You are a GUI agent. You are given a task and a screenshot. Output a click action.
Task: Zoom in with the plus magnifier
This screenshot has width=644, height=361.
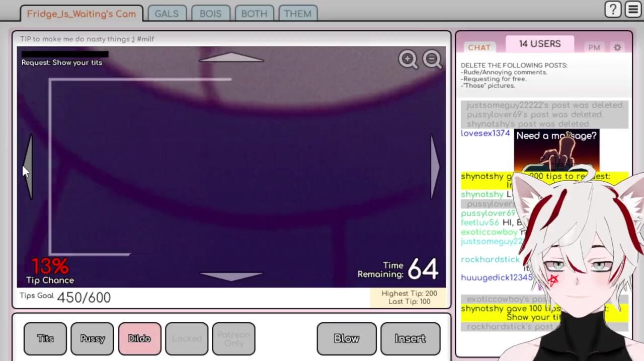pyautogui.click(x=408, y=59)
